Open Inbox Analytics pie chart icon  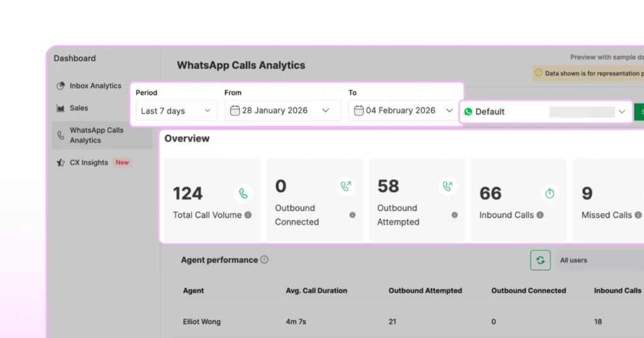pos(61,85)
